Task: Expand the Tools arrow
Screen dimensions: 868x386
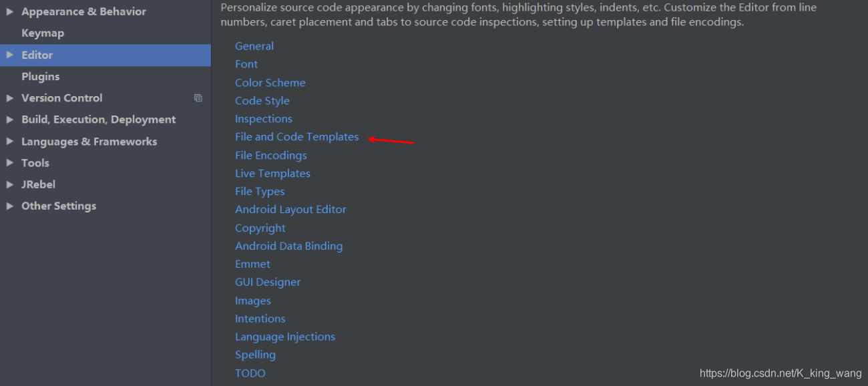Action: (x=9, y=163)
